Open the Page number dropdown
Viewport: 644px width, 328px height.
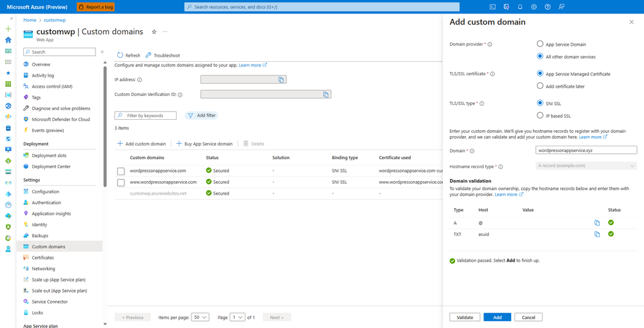[238, 317]
